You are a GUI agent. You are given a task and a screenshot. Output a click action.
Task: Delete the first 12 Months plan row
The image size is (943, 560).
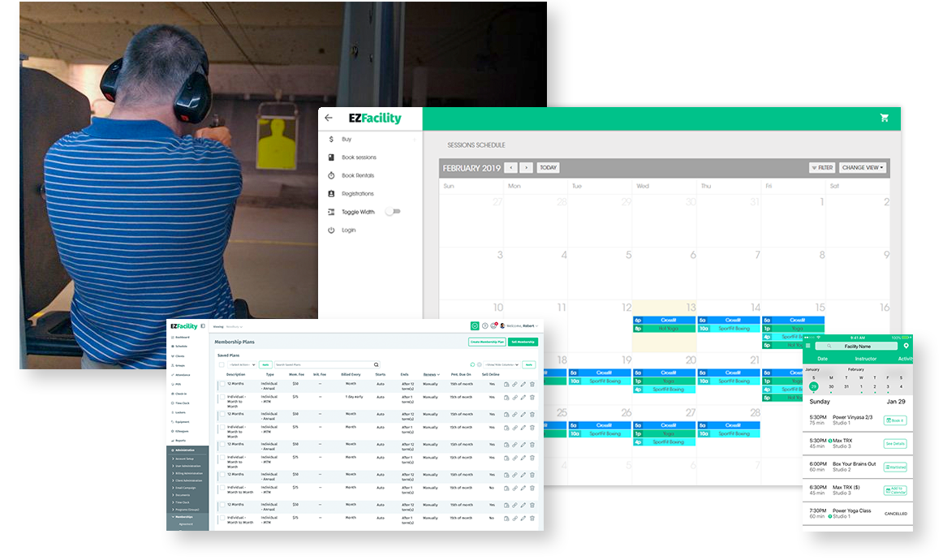(x=532, y=385)
